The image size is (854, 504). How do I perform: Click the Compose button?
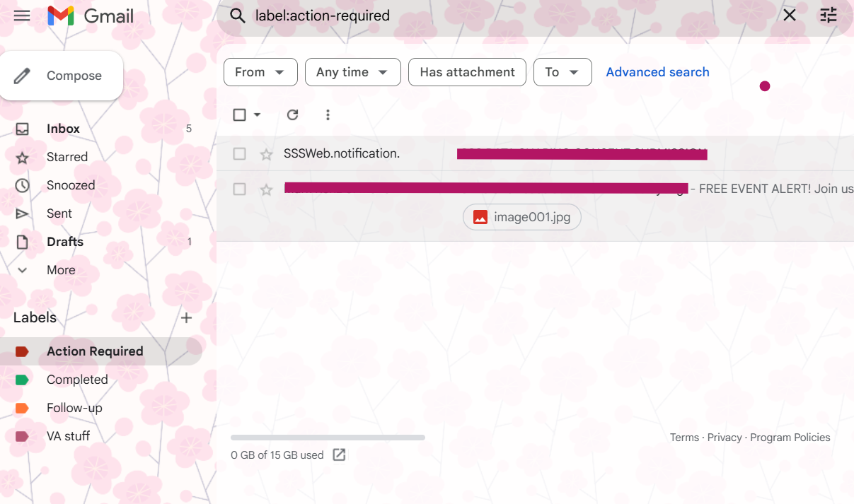(x=62, y=76)
